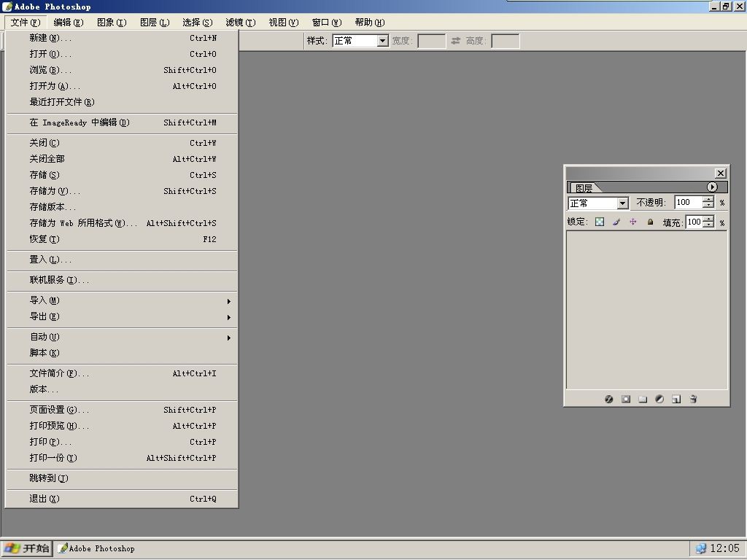Choose 版本... menu entry
This screenshot has width=747, height=560.
coord(122,389)
